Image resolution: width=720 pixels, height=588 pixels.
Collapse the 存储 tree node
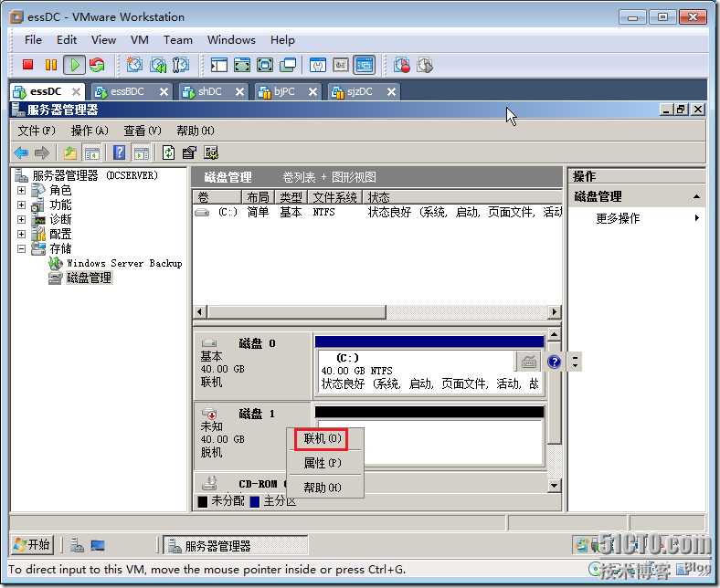(x=21, y=248)
